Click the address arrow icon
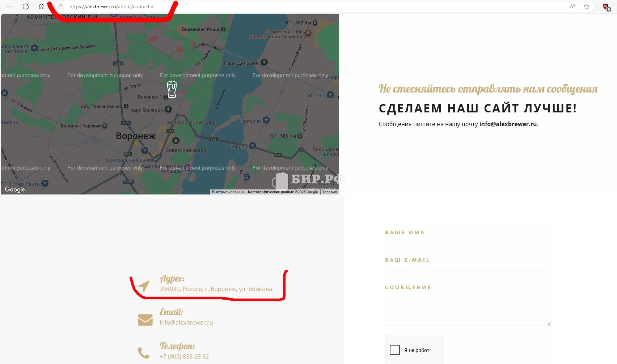 144,286
